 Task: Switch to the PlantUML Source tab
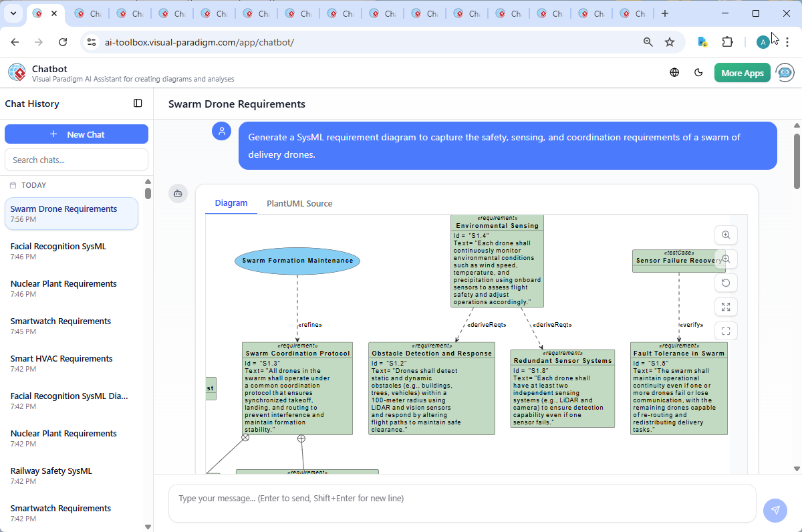pos(299,203)
